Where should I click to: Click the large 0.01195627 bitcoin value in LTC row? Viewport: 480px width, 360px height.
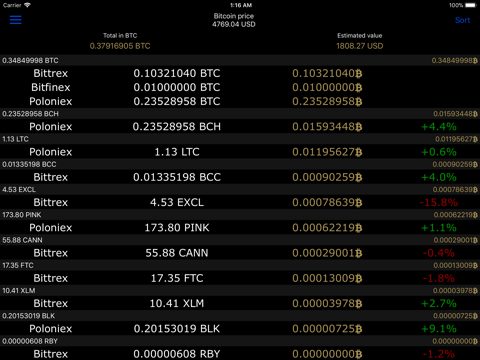(327, 152)
